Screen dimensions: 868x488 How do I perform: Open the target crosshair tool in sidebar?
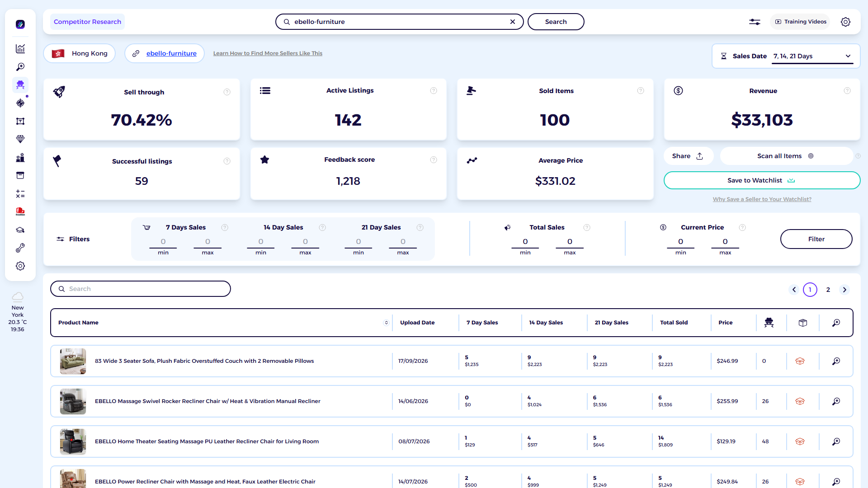[20, 103]
